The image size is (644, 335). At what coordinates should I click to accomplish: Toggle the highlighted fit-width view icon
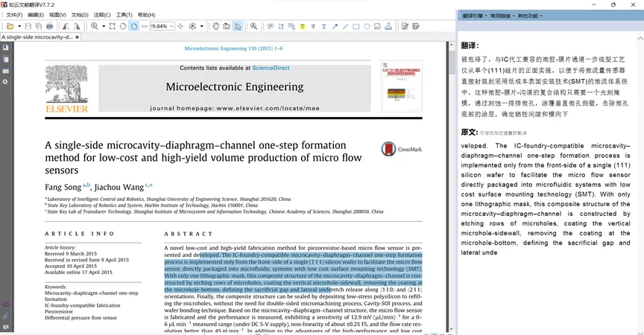(x=134, y=26)
